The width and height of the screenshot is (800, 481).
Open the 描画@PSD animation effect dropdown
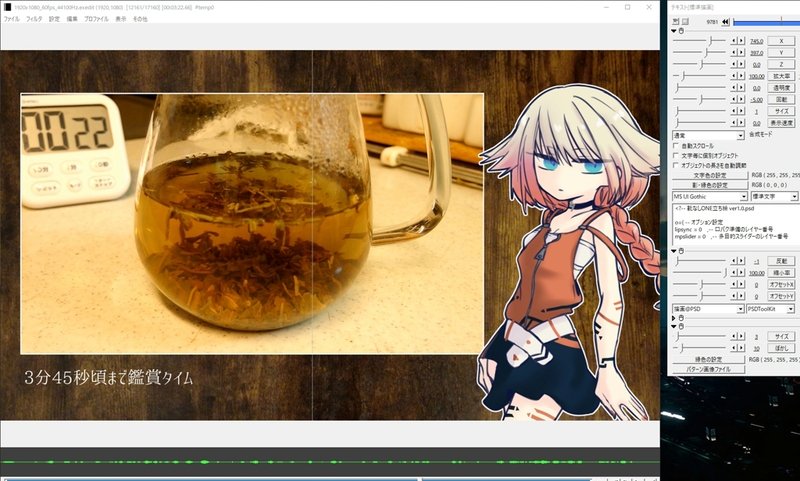708,309
